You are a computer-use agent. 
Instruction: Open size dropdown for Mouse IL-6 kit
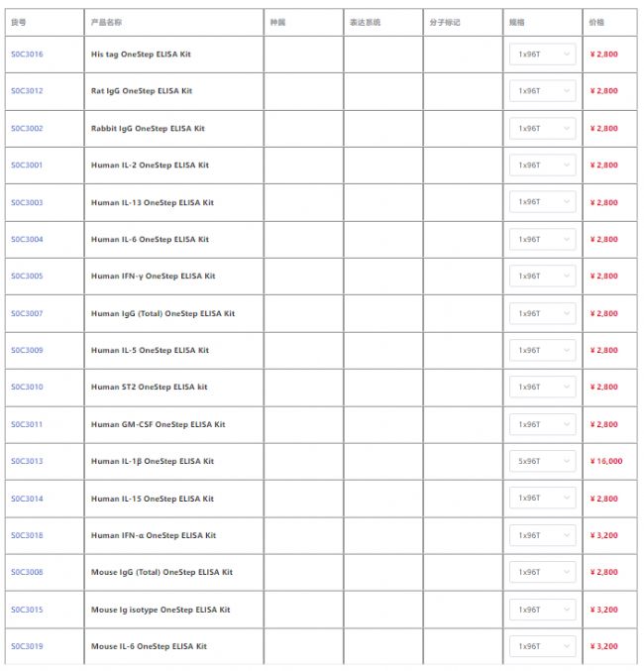tap(542, 647)
